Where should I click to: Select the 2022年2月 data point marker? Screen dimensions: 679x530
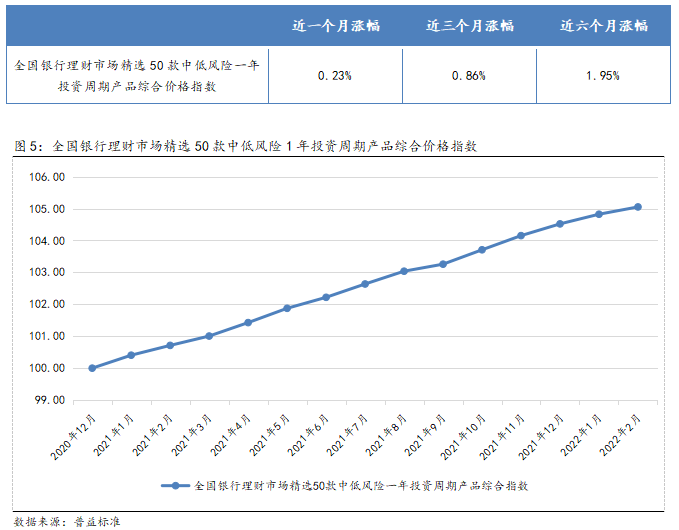tap(638, 207)
